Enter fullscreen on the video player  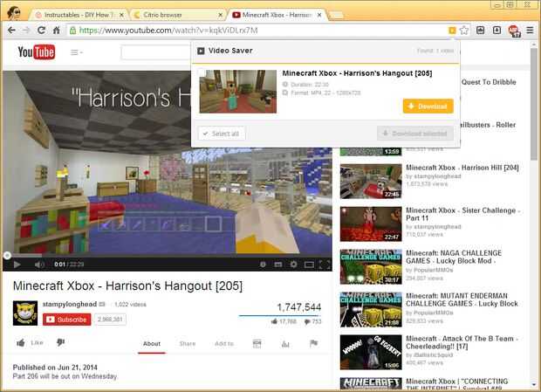[324, 265]
